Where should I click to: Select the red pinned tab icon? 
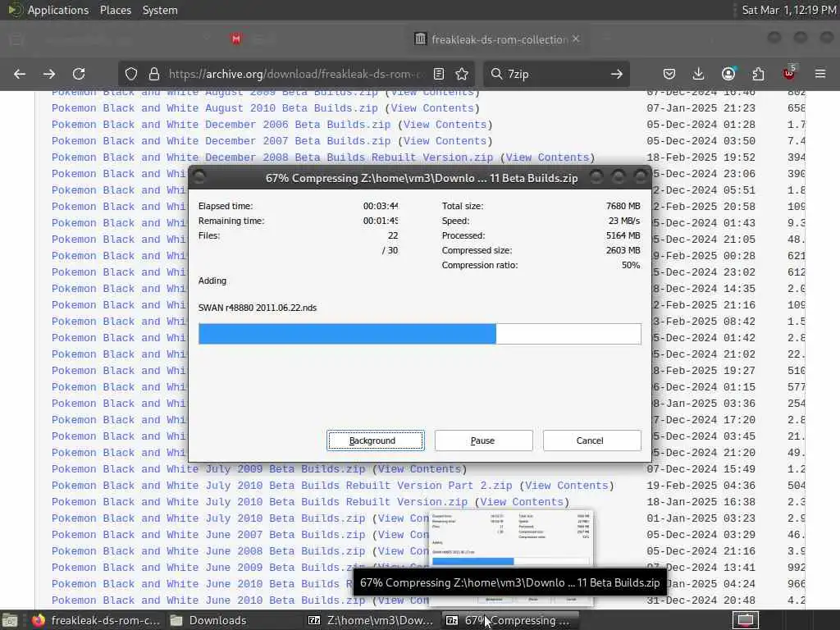[x=236, y=39]
